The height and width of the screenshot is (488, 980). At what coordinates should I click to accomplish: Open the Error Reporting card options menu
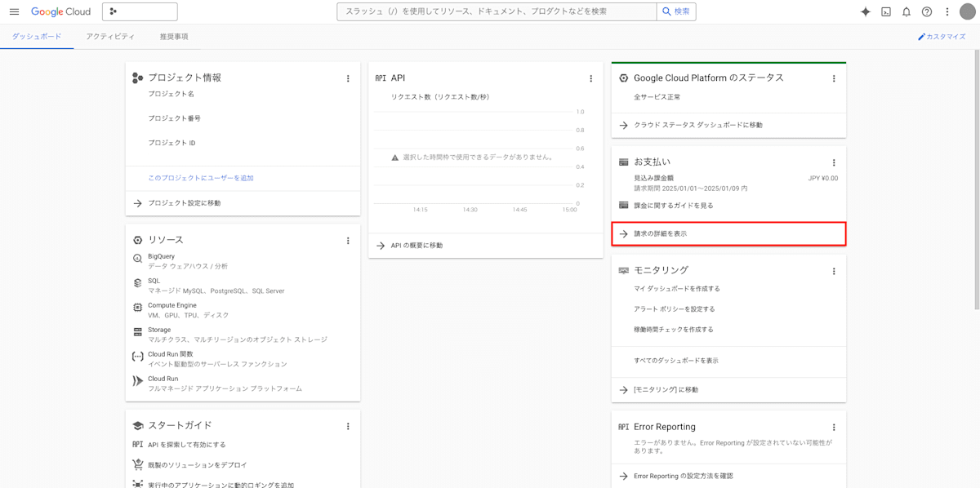pos(834,427)
